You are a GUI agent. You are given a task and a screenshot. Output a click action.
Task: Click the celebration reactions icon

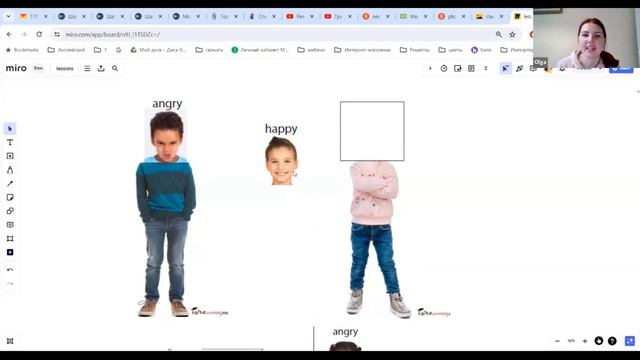click(x=519, y=69)
